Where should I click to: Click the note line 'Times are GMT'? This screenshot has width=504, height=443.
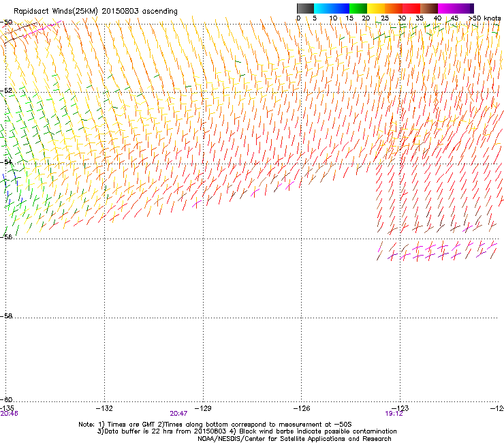(215, 425)
